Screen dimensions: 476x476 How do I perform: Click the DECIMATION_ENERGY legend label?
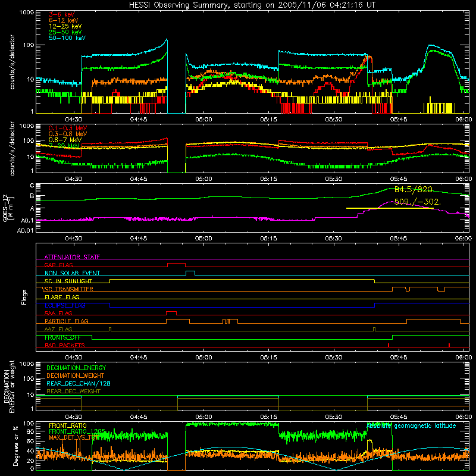tap(76, 368)
